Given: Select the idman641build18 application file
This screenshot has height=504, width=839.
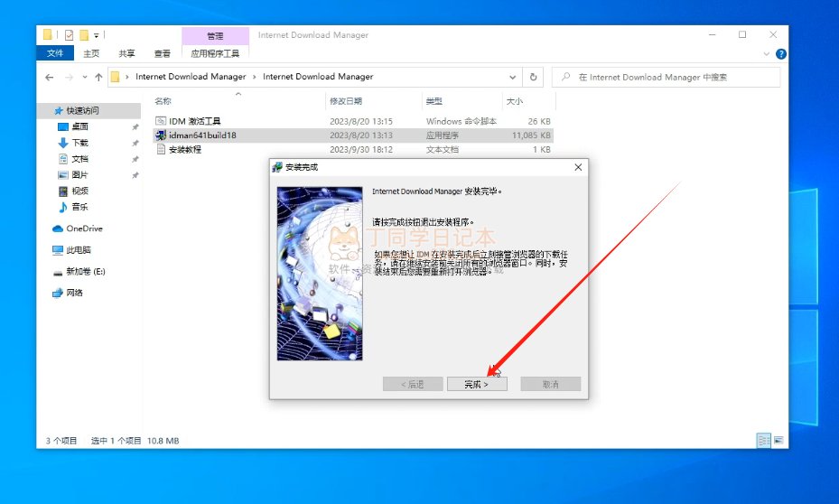Looking at the screenshot, I should [203, 135].
